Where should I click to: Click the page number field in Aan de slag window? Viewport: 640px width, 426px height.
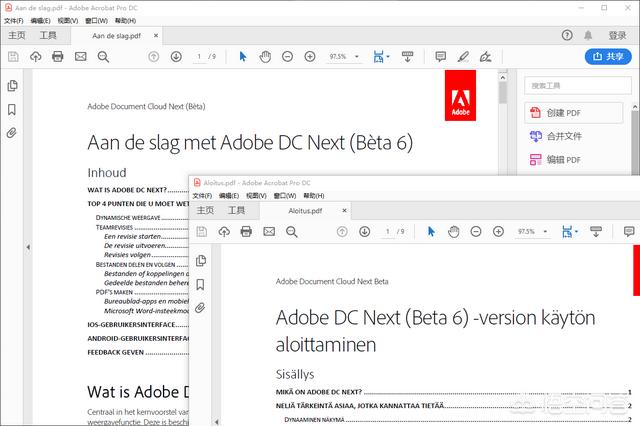199,57
